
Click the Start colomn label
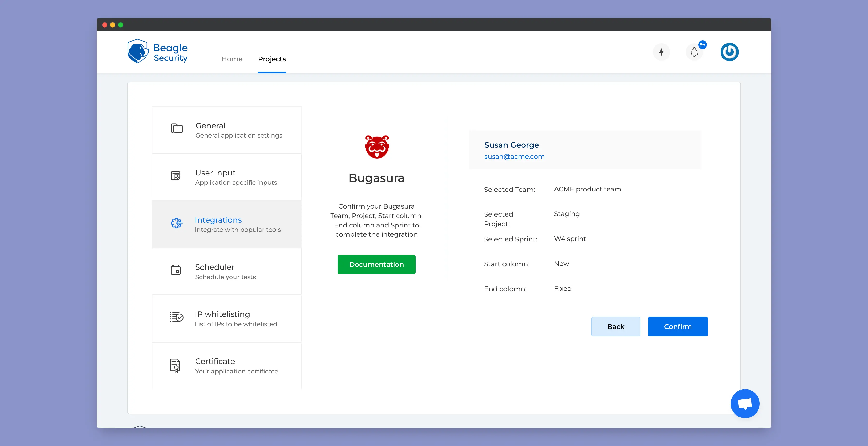click(x=507, y=264)
